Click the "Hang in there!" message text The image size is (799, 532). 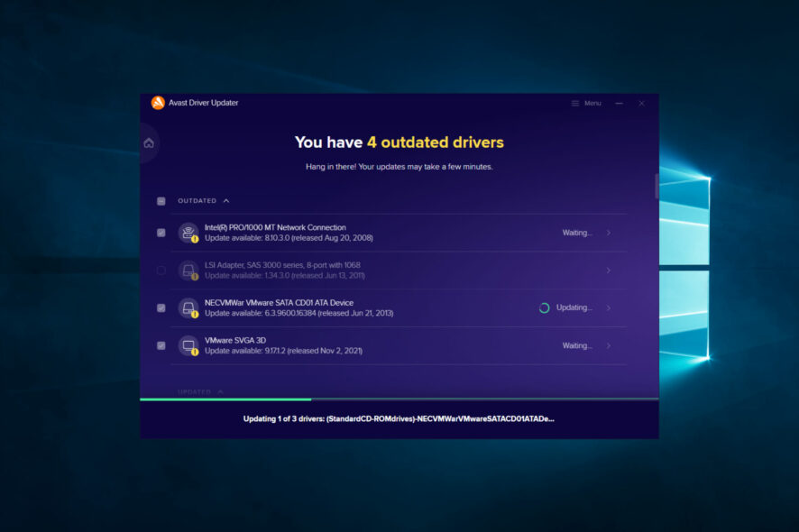[399, 167]
